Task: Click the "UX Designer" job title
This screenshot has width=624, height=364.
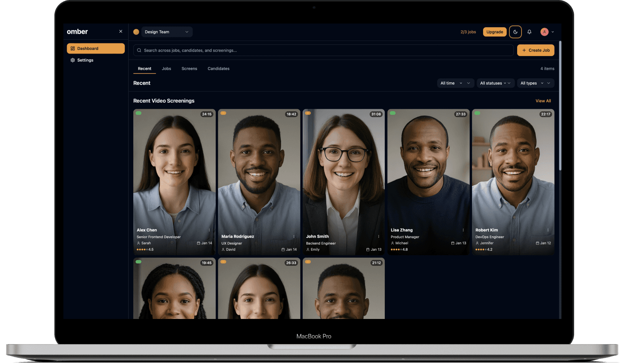Action: pos(232,243)
